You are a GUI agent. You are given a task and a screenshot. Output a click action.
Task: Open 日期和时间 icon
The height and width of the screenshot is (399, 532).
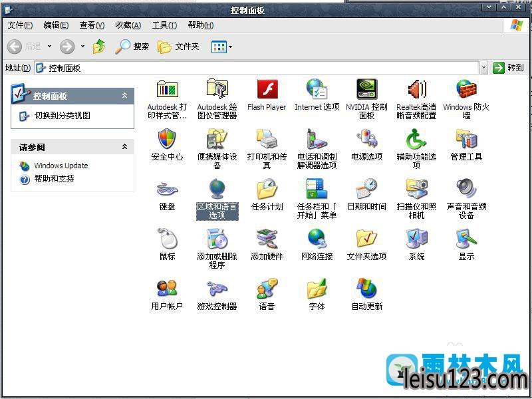click(367, 189)
